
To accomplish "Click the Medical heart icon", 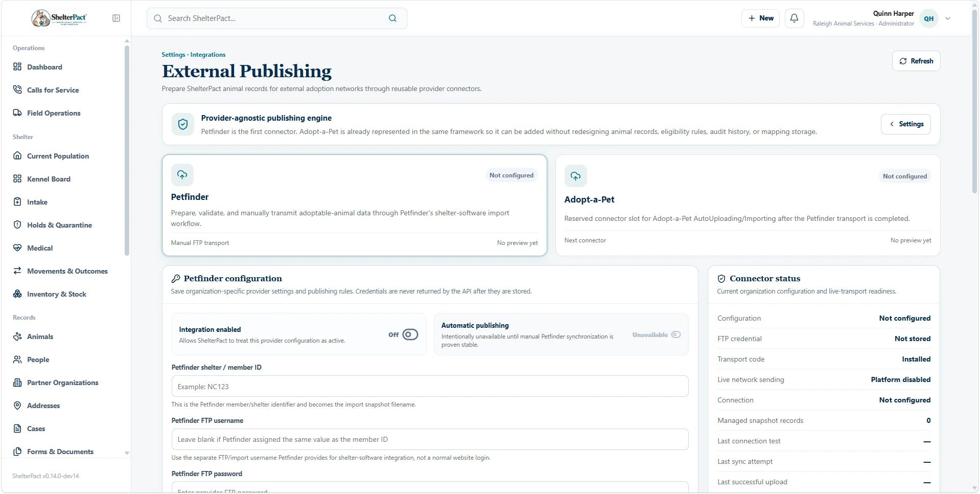I will [17, 248].
